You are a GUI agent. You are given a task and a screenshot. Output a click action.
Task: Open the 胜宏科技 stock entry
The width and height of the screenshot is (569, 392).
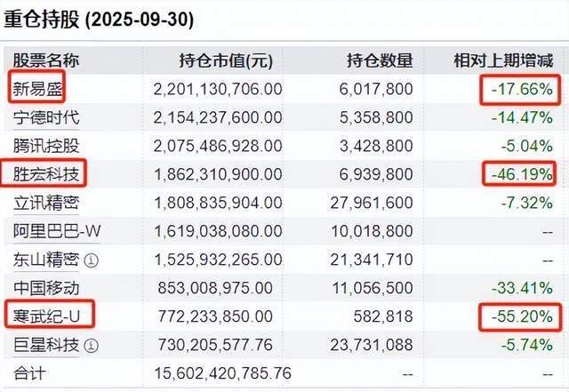(44, 173)
